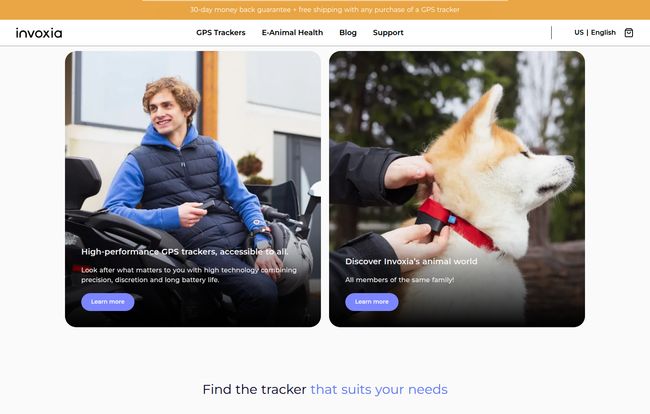Click the 'All members of the same family!' text

pos(400,280)
